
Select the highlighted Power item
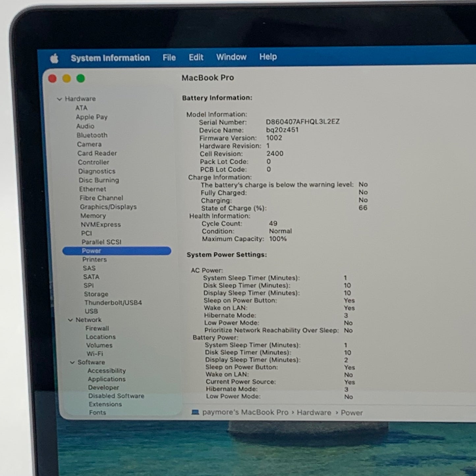point(117,251)
